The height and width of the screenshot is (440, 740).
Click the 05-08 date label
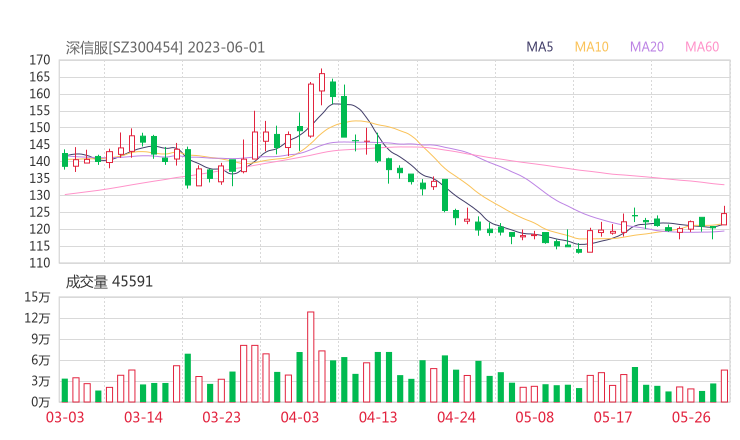[535, 417]
